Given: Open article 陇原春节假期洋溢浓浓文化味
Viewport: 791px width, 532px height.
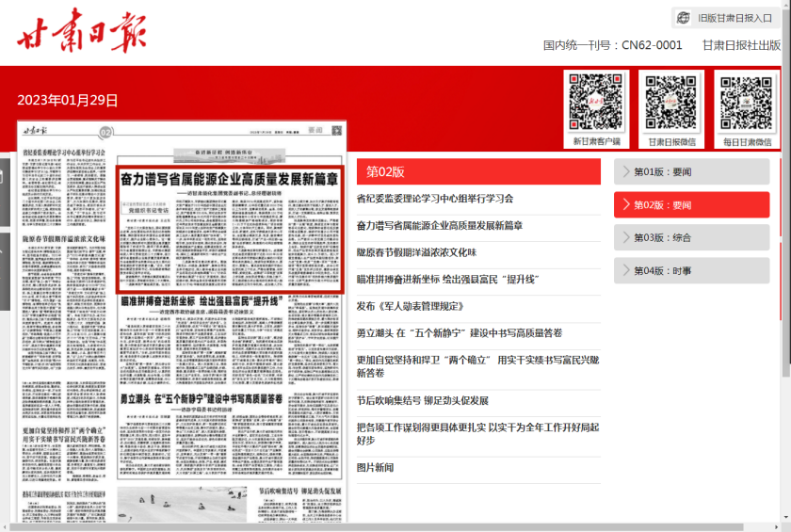Looking at the screenshot, I should coord(416,252).
